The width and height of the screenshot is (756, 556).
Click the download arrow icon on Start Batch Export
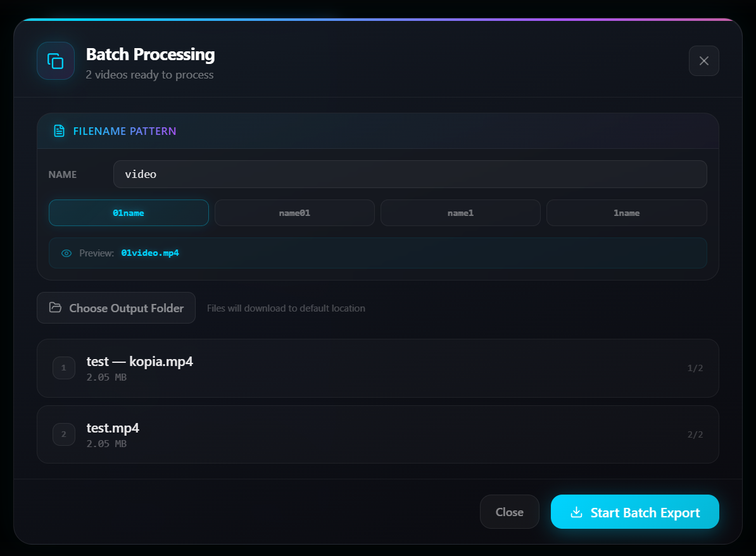tap(577, 512)
